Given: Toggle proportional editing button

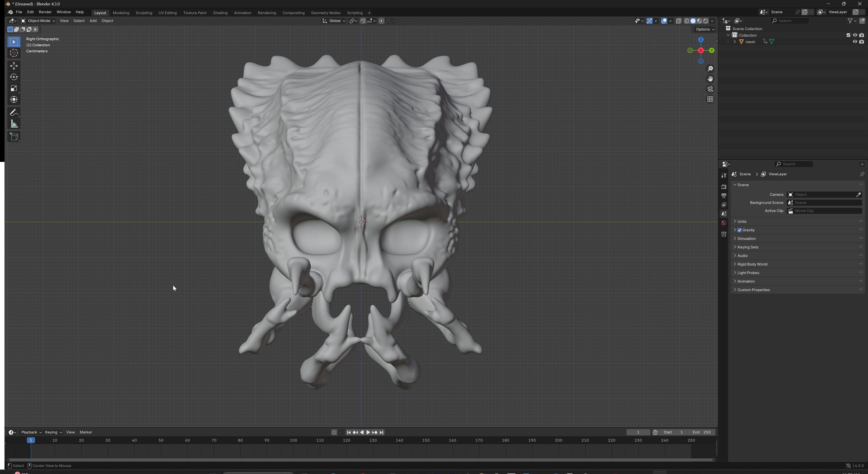Looking at the screenshot, I should tap(381, 21).
